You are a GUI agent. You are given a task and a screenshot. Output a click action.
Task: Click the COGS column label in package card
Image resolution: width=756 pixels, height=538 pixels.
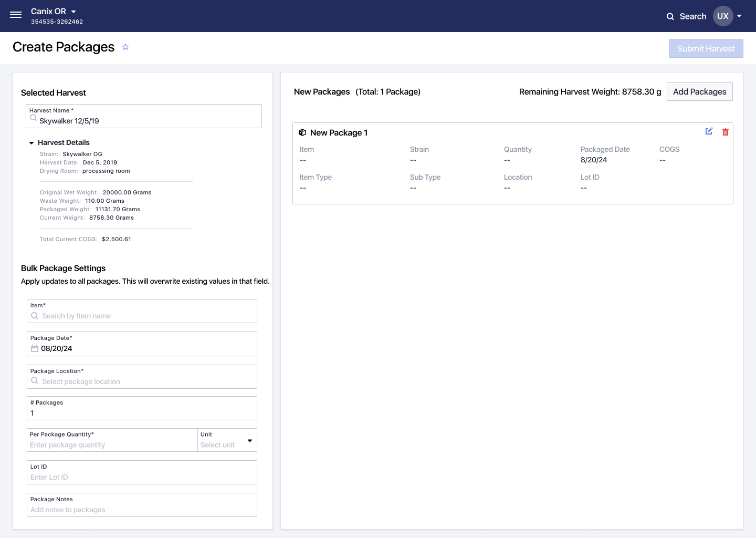click(x=669, y=149)
